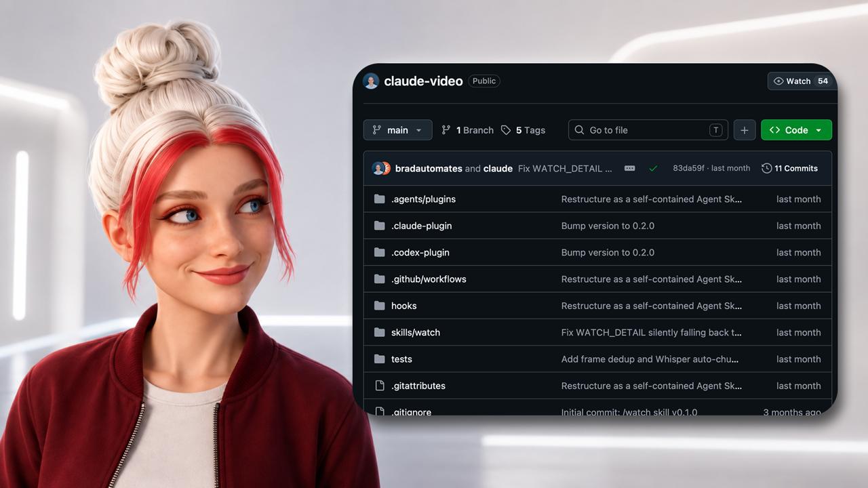Click the repository owner avatar beside claude-video
This screenshot has height=488, width=868.
tap(371, 81)
